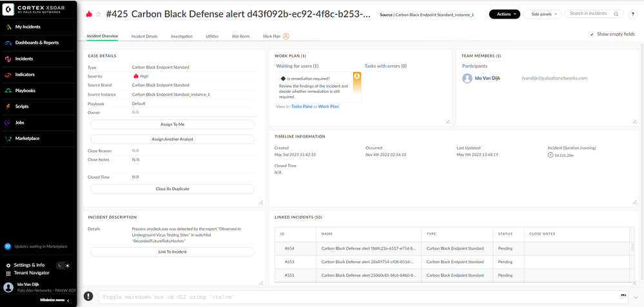Open Dashboards & Reports gauge icon
The width and height of the screenshot is (644, 307).
point(8,43)
